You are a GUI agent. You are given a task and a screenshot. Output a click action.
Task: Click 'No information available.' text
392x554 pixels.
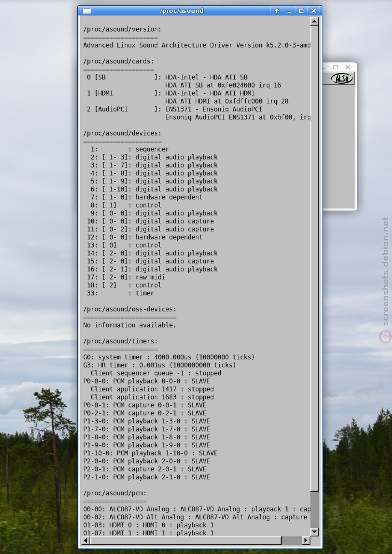[x=130, y=325]
